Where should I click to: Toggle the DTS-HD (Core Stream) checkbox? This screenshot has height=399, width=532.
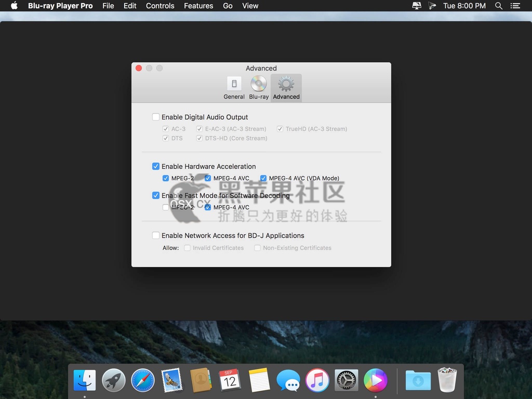199,138
